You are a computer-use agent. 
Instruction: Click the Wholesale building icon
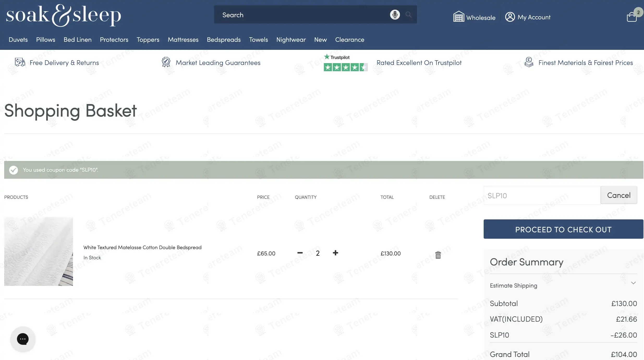(x=459, y=17)
